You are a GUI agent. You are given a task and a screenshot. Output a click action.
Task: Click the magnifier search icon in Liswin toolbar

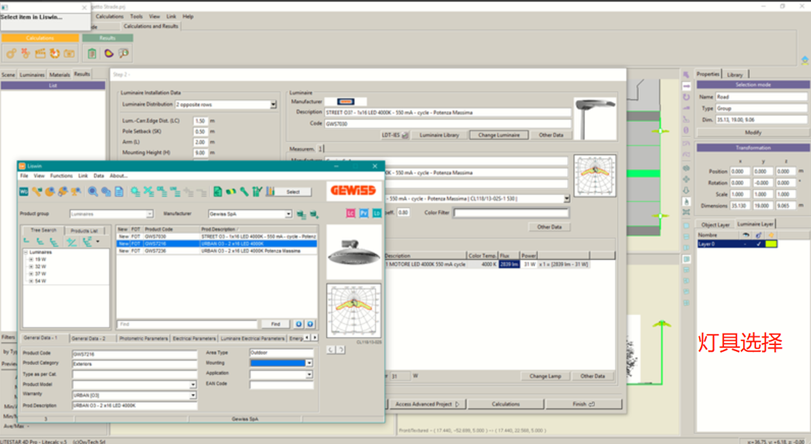click(x=93, y=191)
